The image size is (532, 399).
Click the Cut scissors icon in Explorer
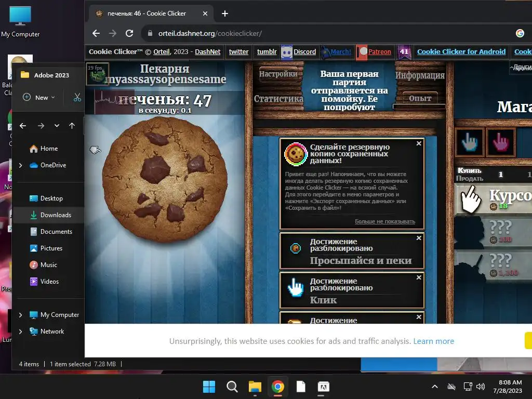click(77, 97)
